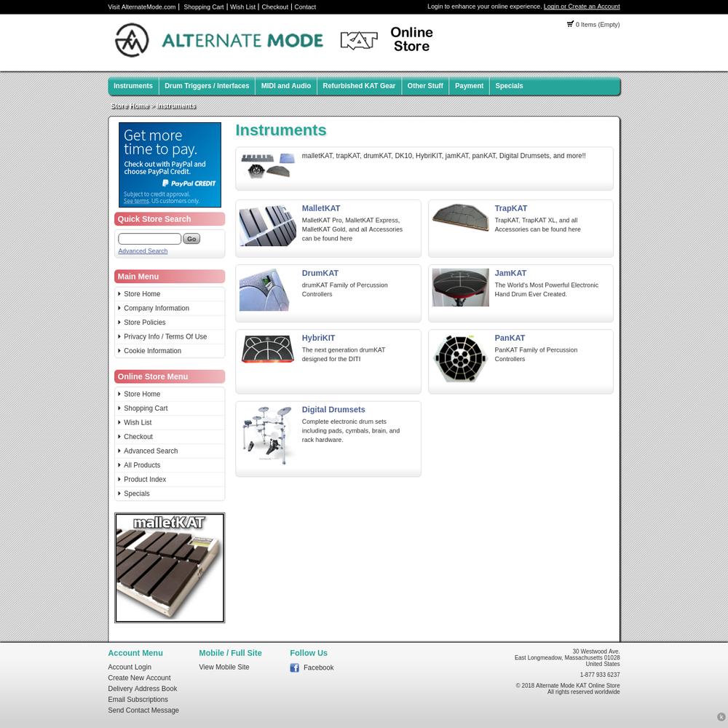Click the DrumKAT category title

coord(320,274)
